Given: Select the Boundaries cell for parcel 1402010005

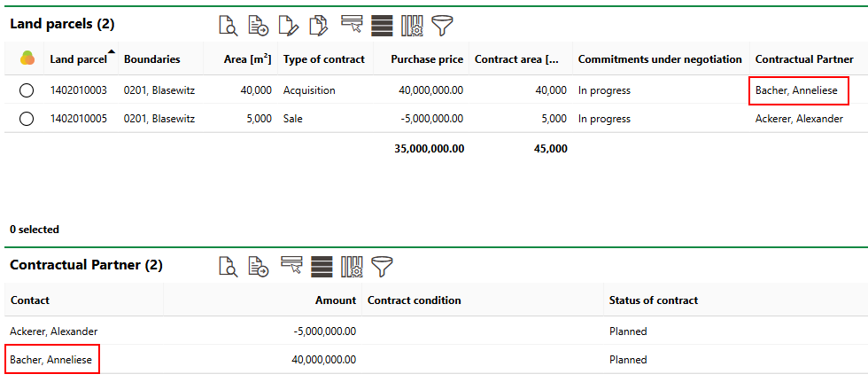Looking at the screenshot, I should tap(159, 119).
